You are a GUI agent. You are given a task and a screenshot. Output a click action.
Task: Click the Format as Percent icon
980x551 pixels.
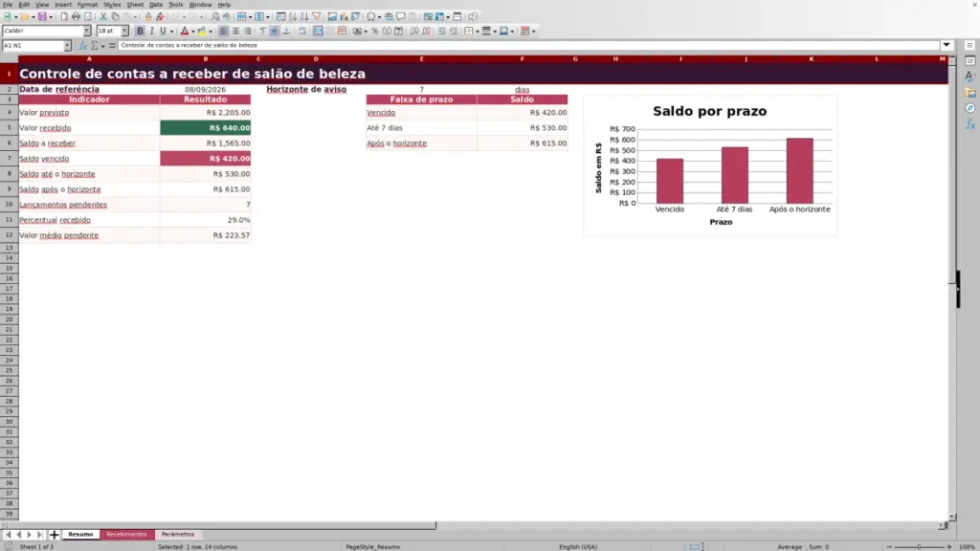(375, 31)
